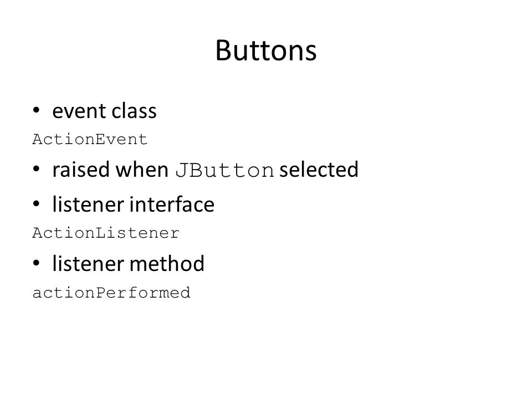532x399 pixels.
Task: Click the bullet before 'listener interface'
Action: (37, 204)
